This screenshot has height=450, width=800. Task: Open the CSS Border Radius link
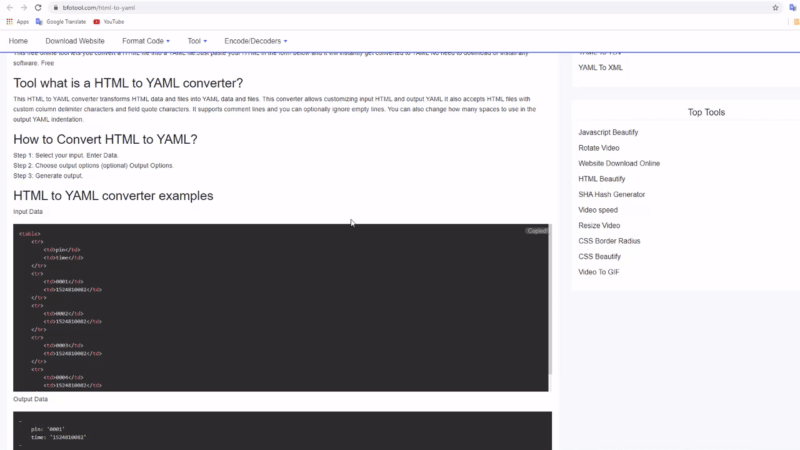click(608, 241)
